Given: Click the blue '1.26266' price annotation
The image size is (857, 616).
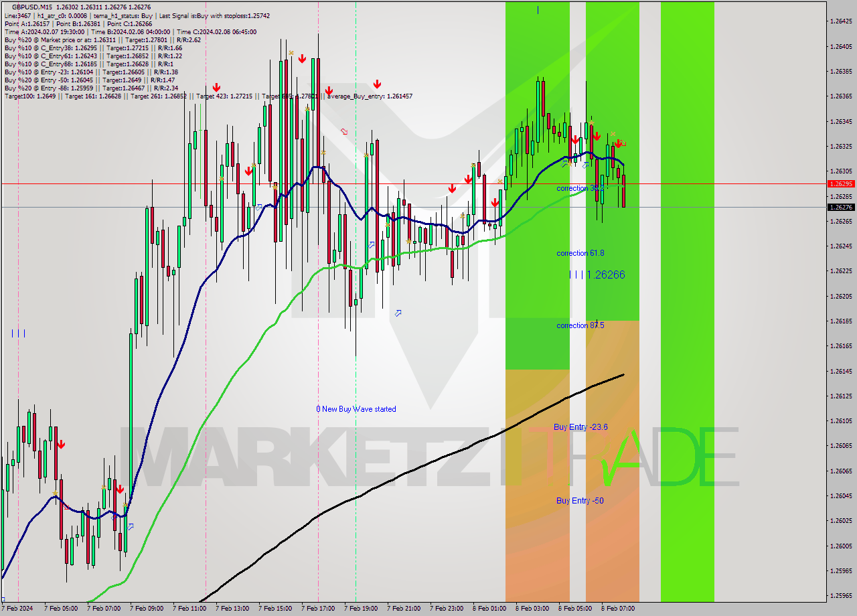Looking at the screenshot, I should pyautogui.click(x=606, y=275).
